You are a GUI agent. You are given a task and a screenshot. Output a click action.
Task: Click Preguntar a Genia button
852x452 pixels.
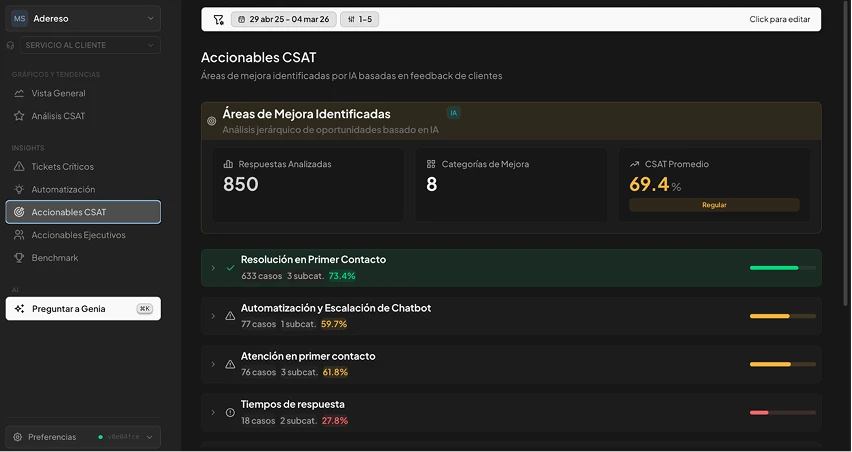point(83,309)
